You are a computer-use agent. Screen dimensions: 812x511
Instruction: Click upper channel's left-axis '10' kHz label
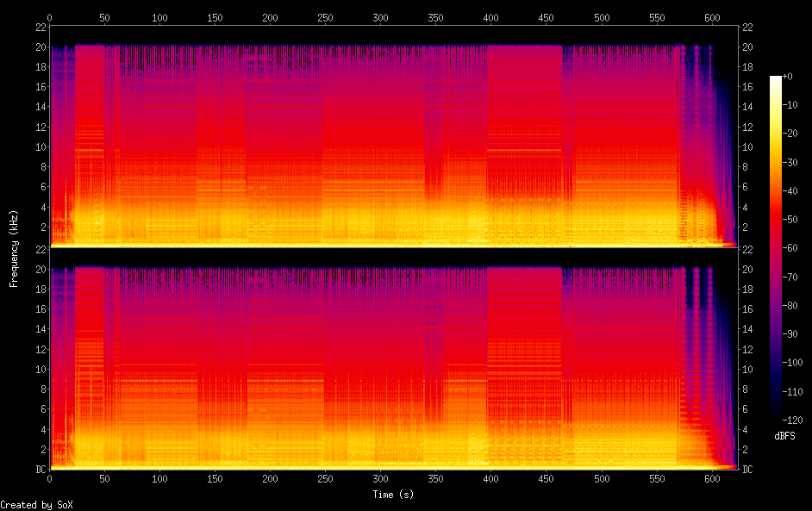point(41,146)
